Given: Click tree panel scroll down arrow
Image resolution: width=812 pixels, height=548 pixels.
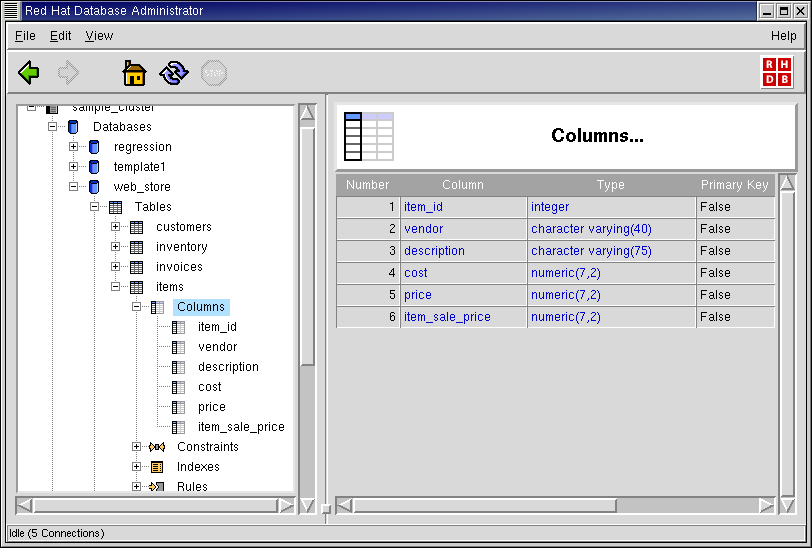Looking at the screenshot, I should [x=307, y=505].
